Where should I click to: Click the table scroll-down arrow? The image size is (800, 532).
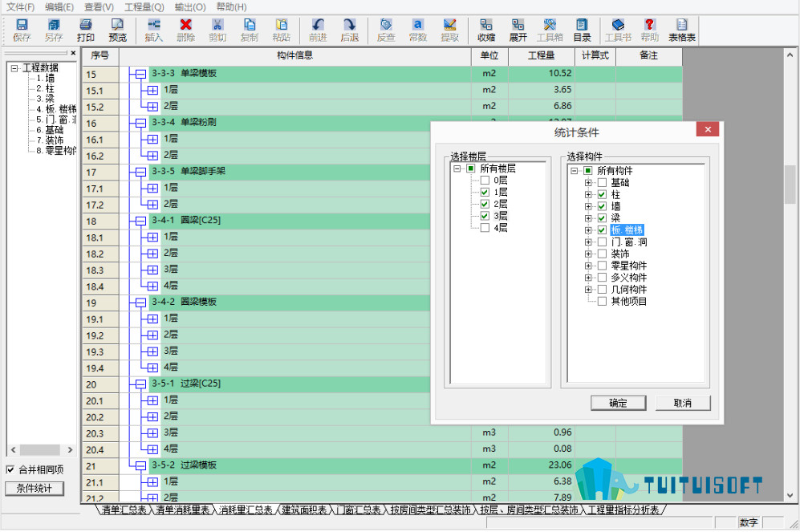click(790, 495)
